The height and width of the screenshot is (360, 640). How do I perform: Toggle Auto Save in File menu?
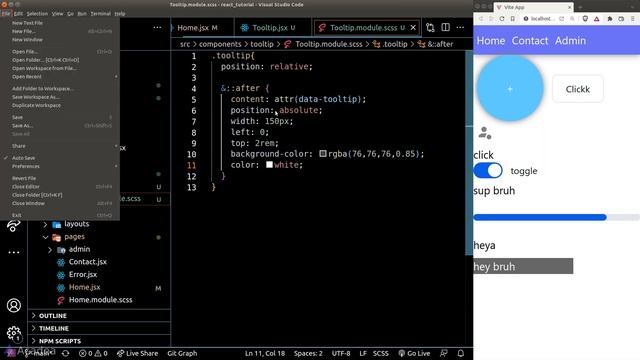[x=60, y=158]
